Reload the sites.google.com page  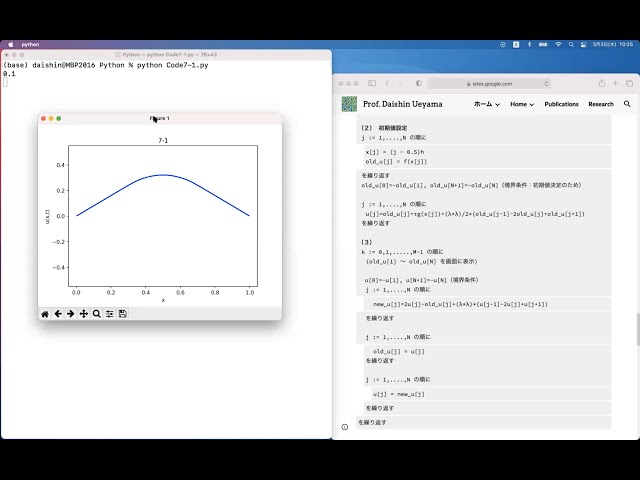[x=546, y=84]
